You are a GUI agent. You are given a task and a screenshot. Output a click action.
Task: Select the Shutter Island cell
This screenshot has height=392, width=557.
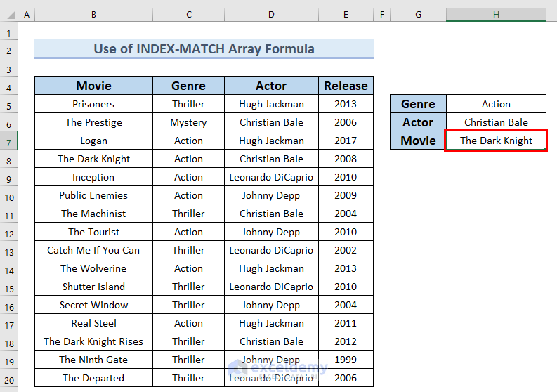pos(93,287)
